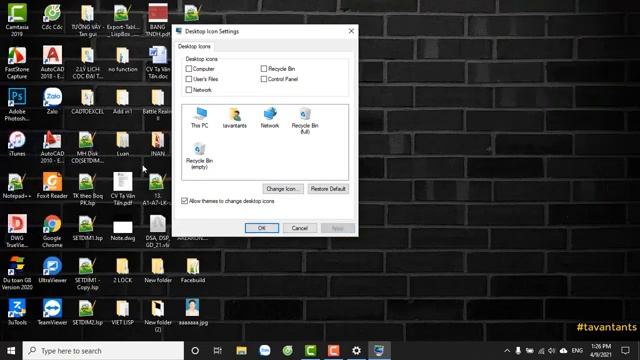This screenshot has width=640, height=360.
Task: Select the 2 LOCK folder
Action: tap(122, 270)
